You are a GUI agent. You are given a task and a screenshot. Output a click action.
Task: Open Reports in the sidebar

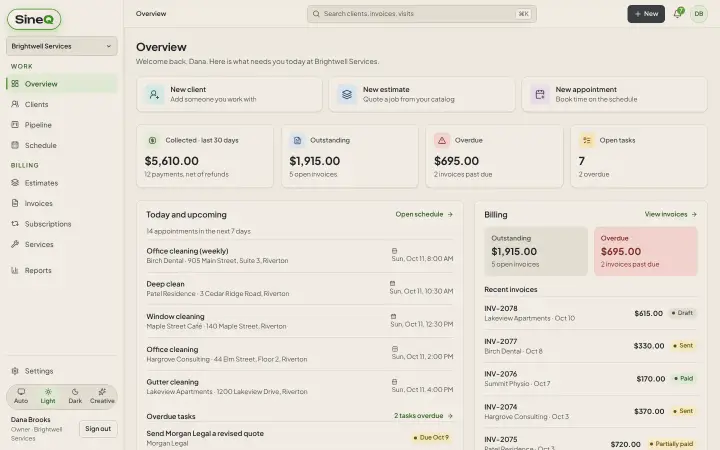[x=62, y=270]
